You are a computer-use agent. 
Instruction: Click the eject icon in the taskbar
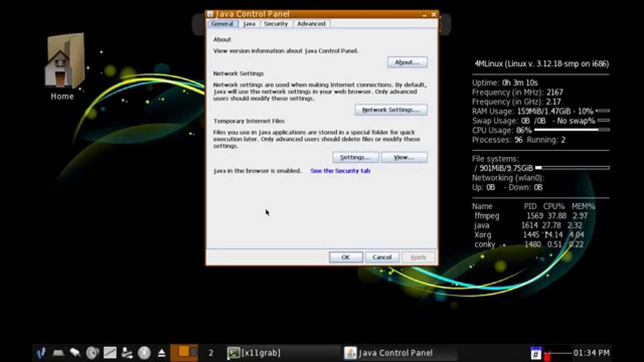point(162,353)
